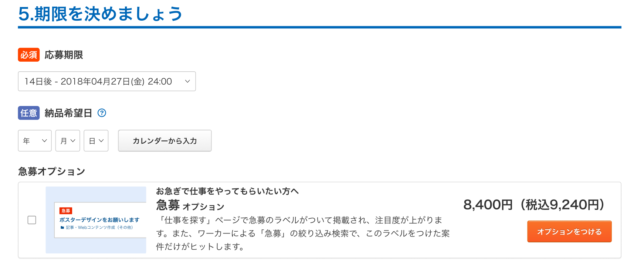Expand the 年 year dropdown
The width and height of the screenshot is (644, 266).
pos(35,141)
